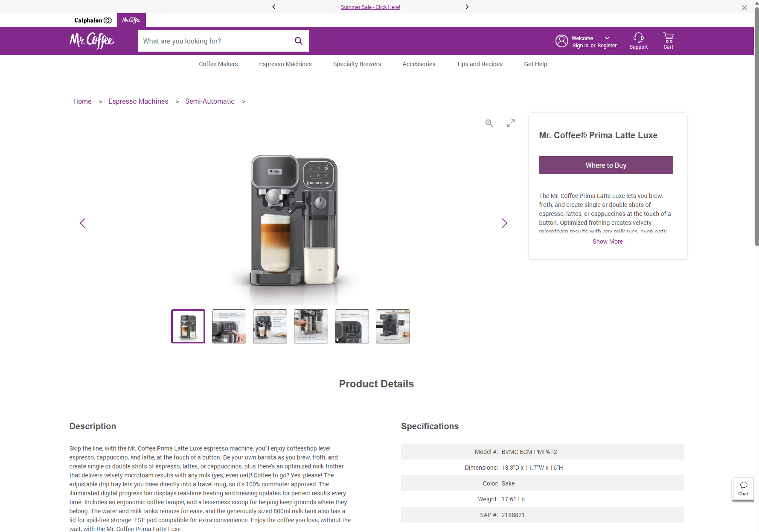Click the weight value 17.61 Lb
759x532 pixels.
[x=513, y=499]
